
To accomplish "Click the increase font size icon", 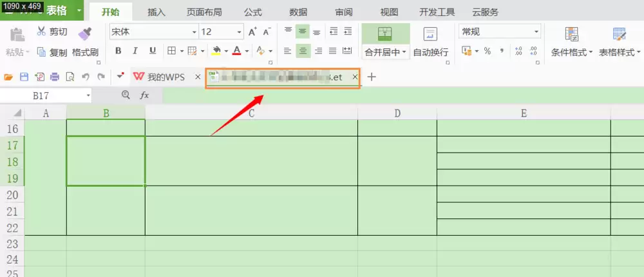I will click(x=252, y=32).
